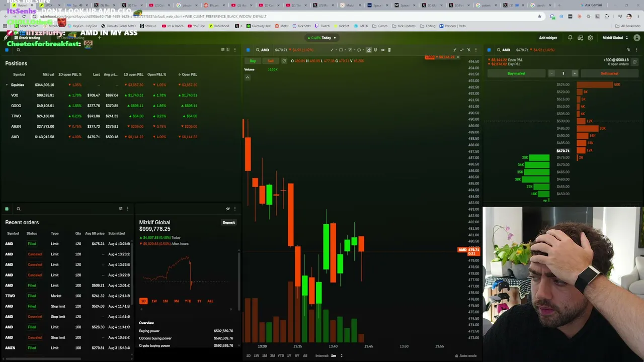Image resolution: width=644 pixels, height=362 pixels.
Task: Toggle the highlighted pencil drawing mode
Action: click(369, 50)
